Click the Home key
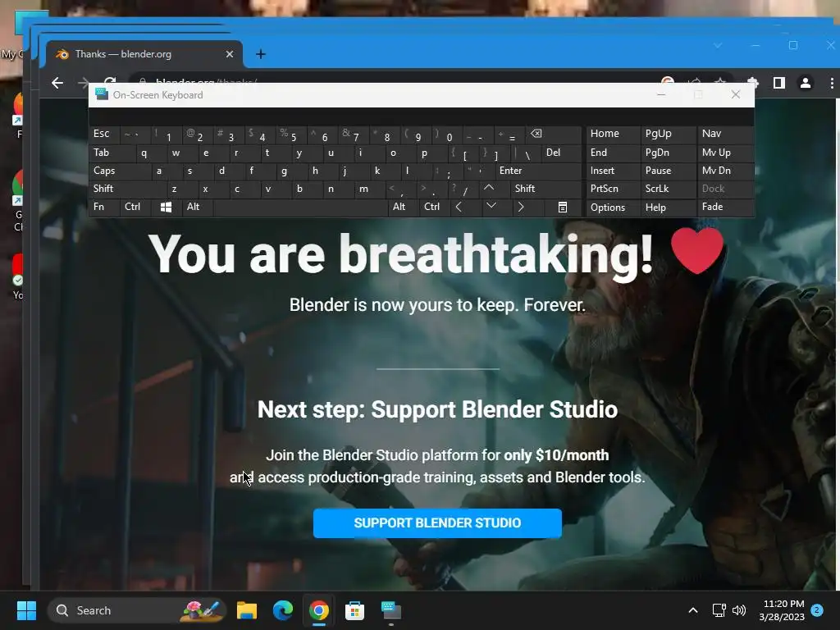The image size is (840, 630). 613,134
